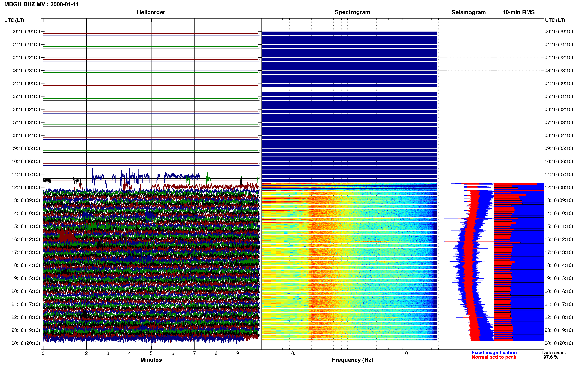Click the right time label '14:10 (10:10)'

click(x=559, y=213)
